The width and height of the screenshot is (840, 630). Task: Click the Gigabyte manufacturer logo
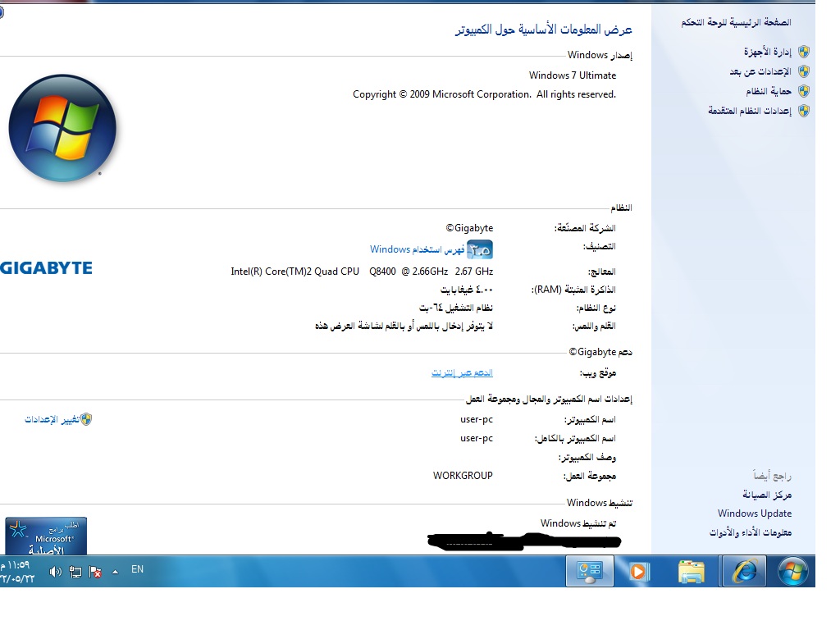(47, 268)
